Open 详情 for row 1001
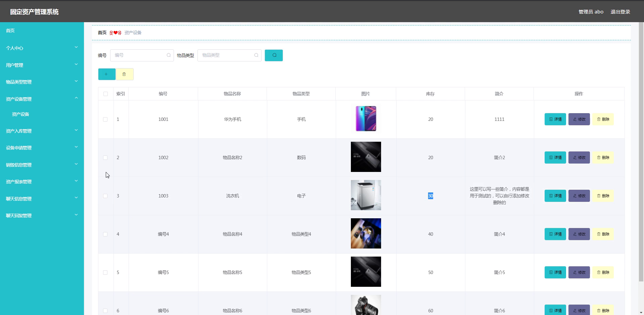644x315 pixels. pyautogui.click(x=555, y=119)
